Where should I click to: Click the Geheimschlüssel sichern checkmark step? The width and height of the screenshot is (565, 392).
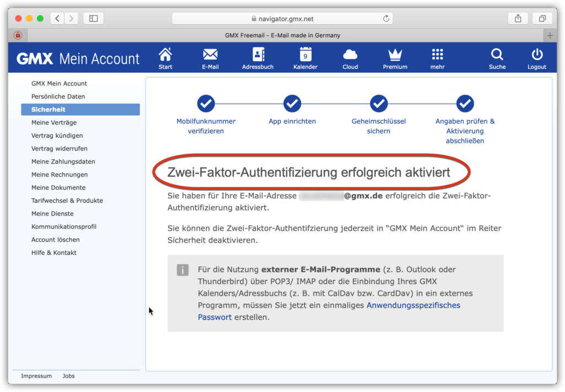coord(379,104)
